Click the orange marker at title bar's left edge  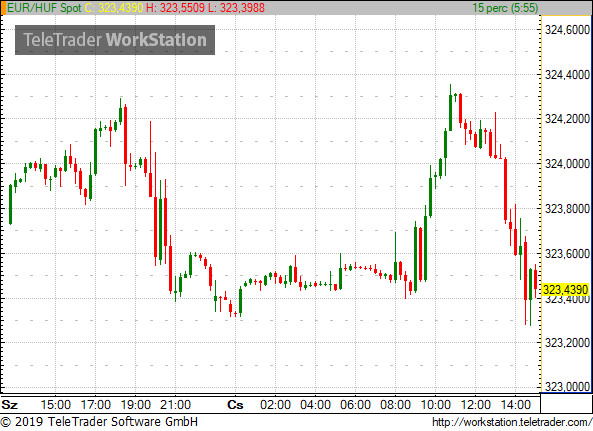[x=3, y=8]
